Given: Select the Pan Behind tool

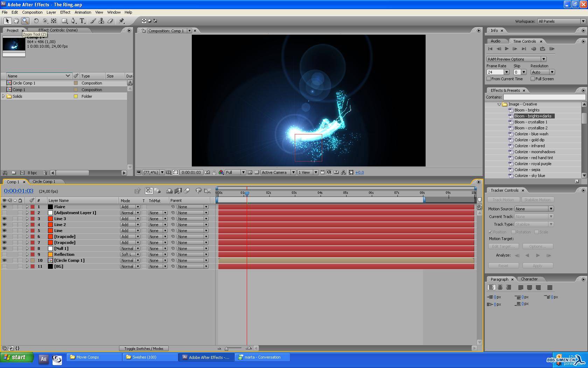Looking at the screenshot, I should (54, 21).
